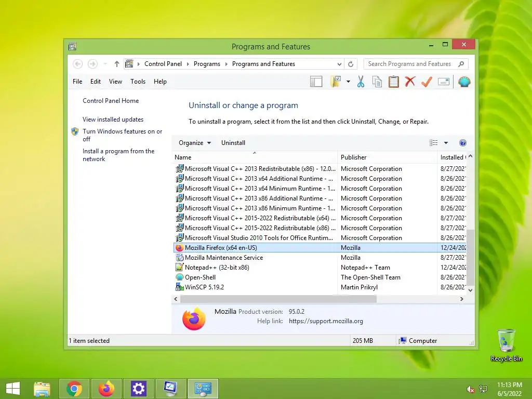
Task: Click the Control Panel breadcrumb
Action: pos(163,64)
